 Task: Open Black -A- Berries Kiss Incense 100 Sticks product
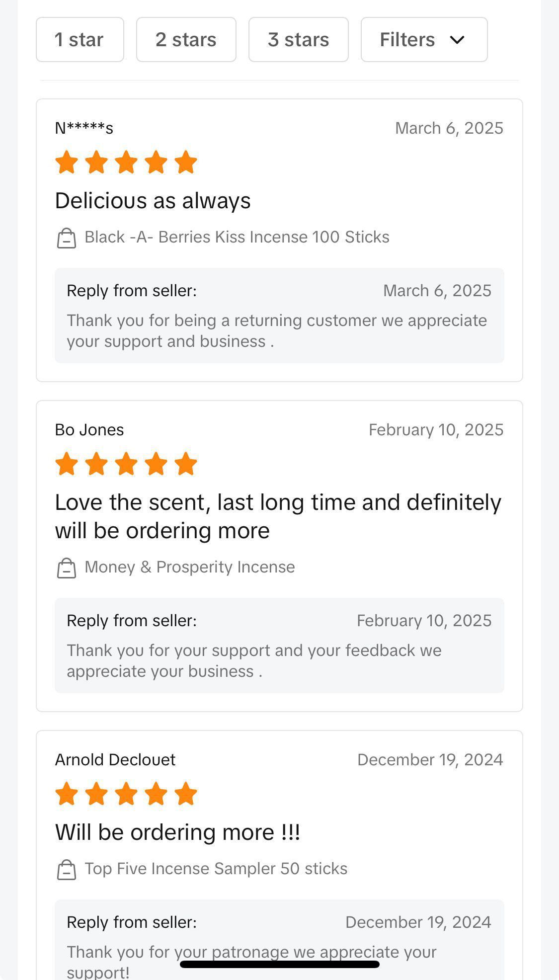pos(237,237)
